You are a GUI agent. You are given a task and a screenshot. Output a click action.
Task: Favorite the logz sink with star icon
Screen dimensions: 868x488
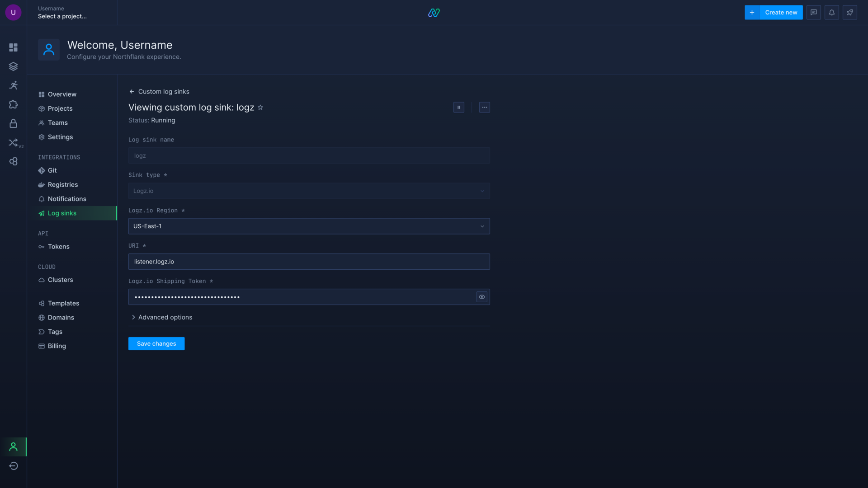pos(260,108)
